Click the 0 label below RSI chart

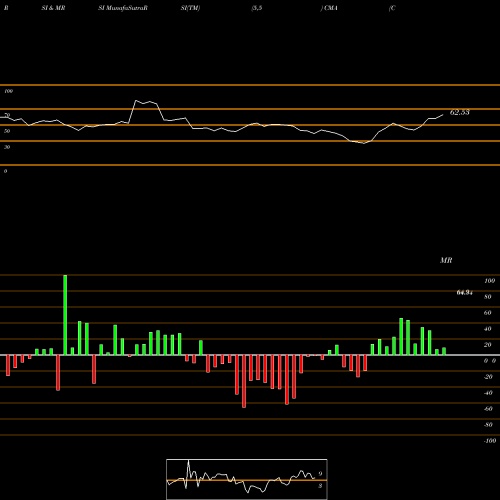coord(5,171)
